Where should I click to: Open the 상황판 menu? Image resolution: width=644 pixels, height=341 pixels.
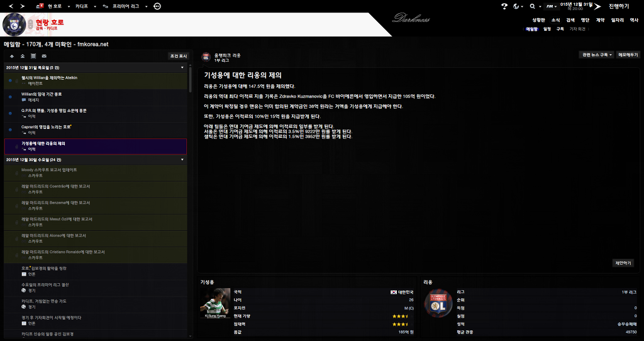(538, 20)
